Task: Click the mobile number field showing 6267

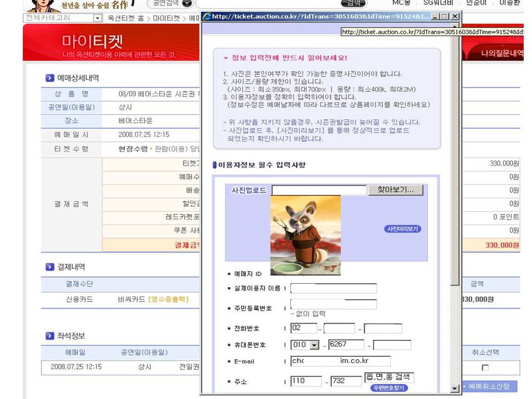Action: [346, 345]
